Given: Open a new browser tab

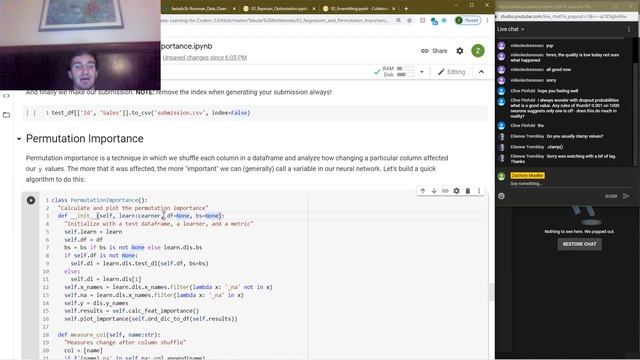Looking at the screenshot, I should click(406, 8).
